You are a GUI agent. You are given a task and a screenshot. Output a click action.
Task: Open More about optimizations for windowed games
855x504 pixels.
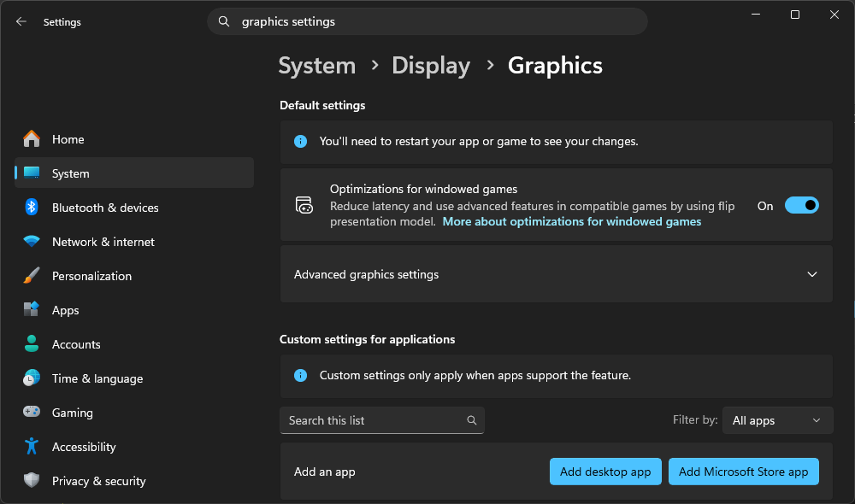(571, 222)
